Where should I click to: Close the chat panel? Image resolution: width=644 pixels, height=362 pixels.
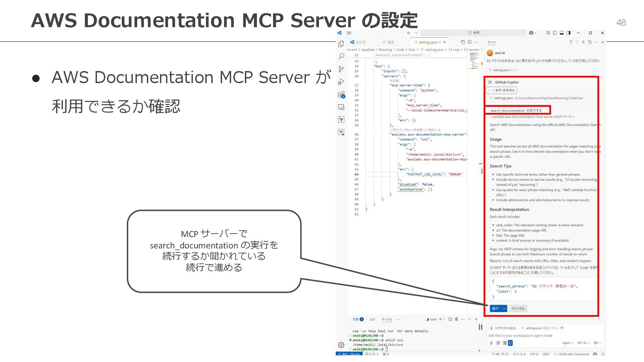pyautogui.click(x=603, y=42)
